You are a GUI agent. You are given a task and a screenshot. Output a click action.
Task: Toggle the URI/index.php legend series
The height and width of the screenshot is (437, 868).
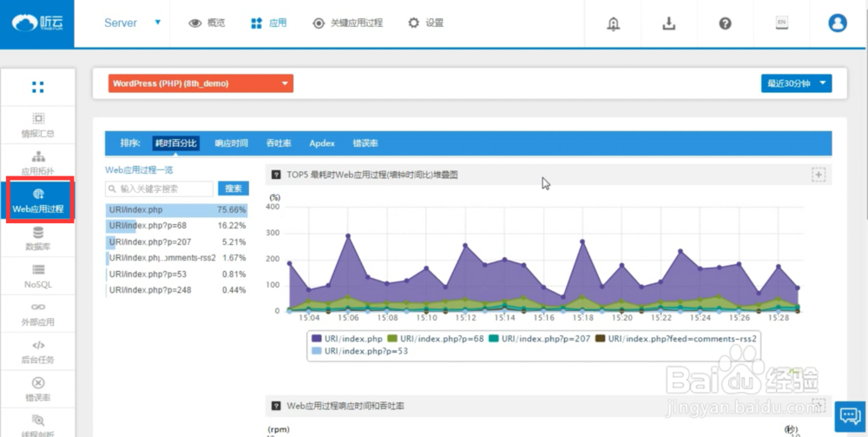tap(348, 338)
